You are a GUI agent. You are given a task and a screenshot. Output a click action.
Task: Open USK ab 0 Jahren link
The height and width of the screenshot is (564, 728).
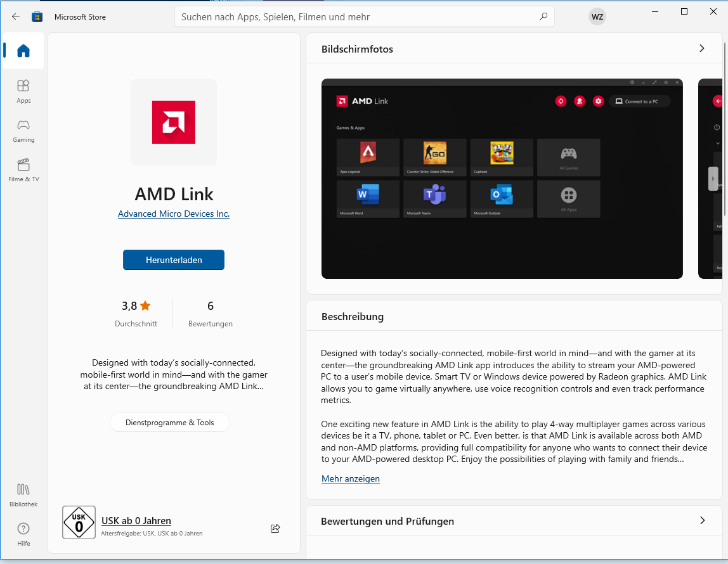pos(136,521)
